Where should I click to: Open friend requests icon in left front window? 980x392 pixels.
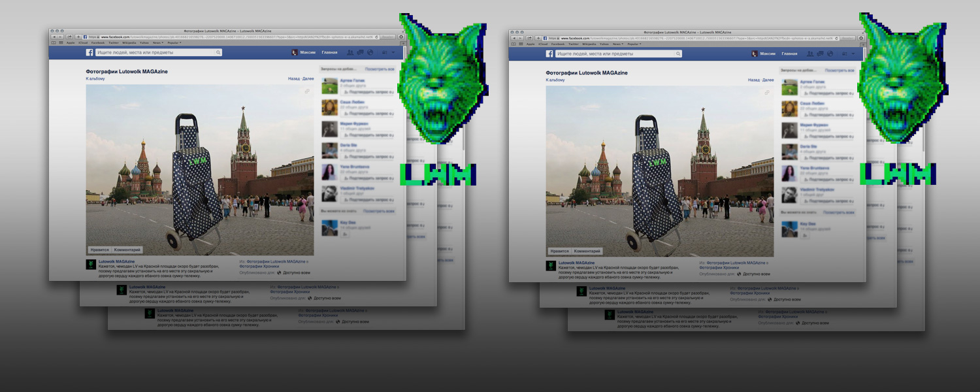click(x=350, y=52)
